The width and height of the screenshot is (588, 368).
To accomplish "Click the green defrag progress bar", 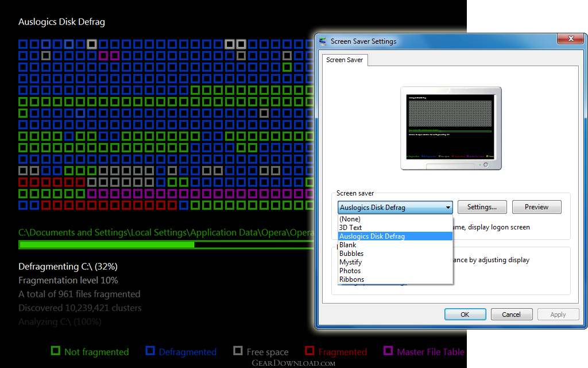I will point(166,245).
